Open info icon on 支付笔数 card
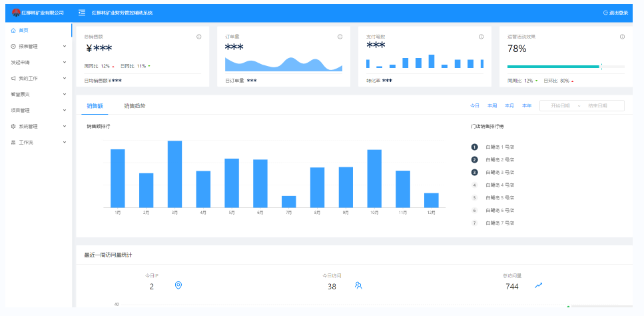The height and width of the screenshot is (316, 644). 481,37
